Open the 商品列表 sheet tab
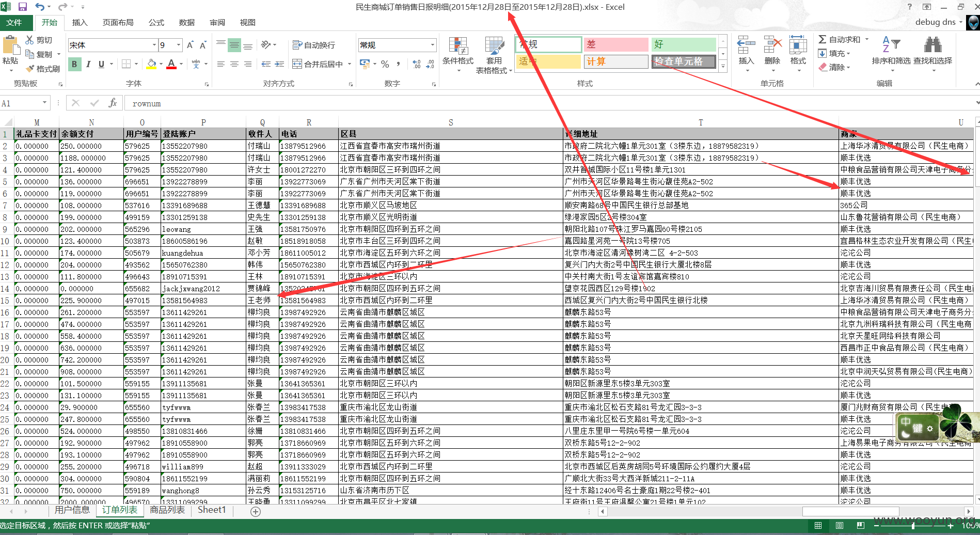 pyautogui.click(x=167, y=510)
